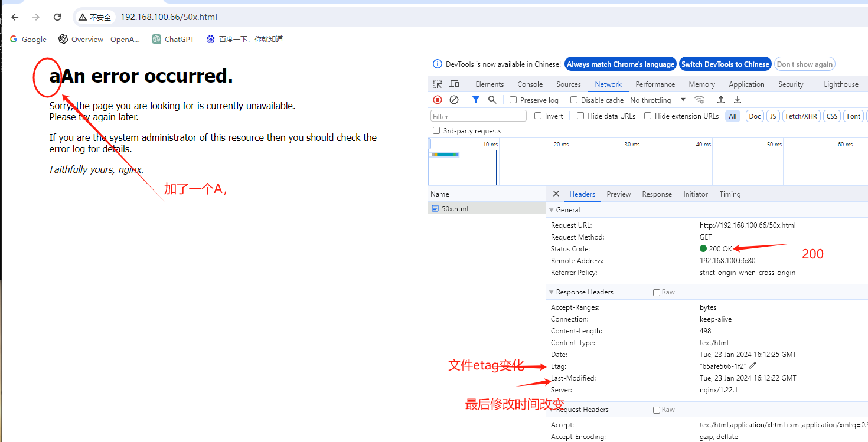Select the Headers tab of request
The image size is (868, 442).
click(582, 194)
